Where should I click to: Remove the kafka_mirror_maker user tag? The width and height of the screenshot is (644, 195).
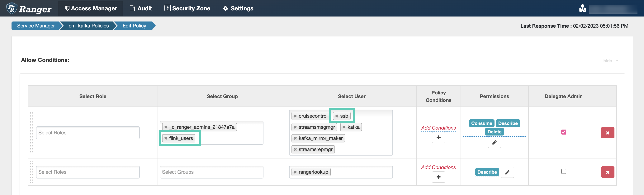(x=295, y=138)
